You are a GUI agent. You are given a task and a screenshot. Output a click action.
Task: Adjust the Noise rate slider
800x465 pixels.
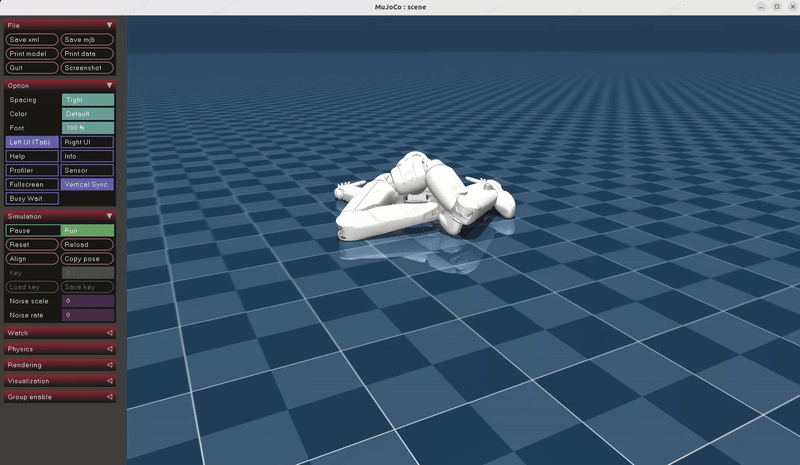click(x=88, y=315)
